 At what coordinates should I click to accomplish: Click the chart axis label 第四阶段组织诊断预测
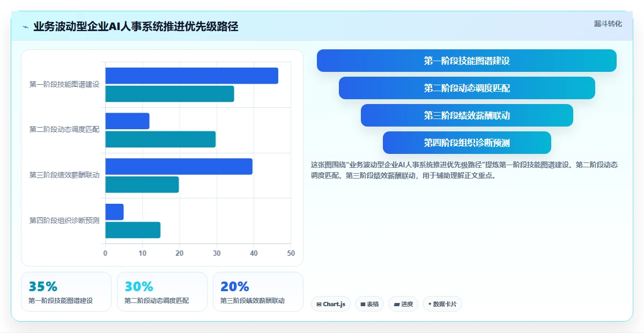tap(64, 220)
